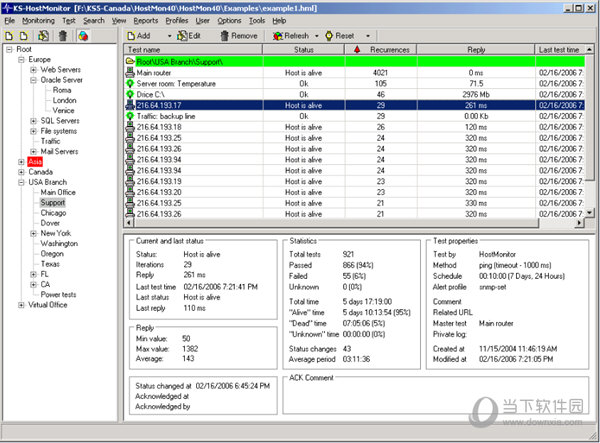Screen dimensions: 600x443
Task: Open the Reports menu
Action: tap(145, 21)
